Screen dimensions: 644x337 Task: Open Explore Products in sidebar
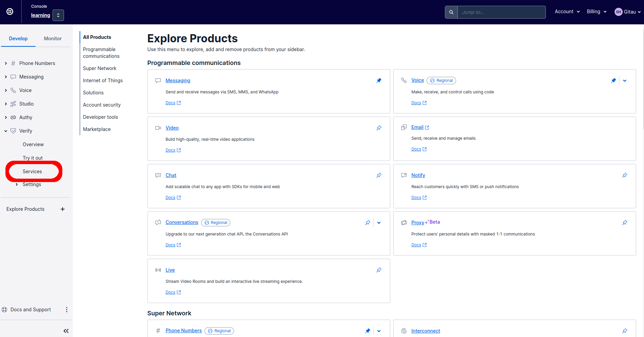(x=25, y=209)
